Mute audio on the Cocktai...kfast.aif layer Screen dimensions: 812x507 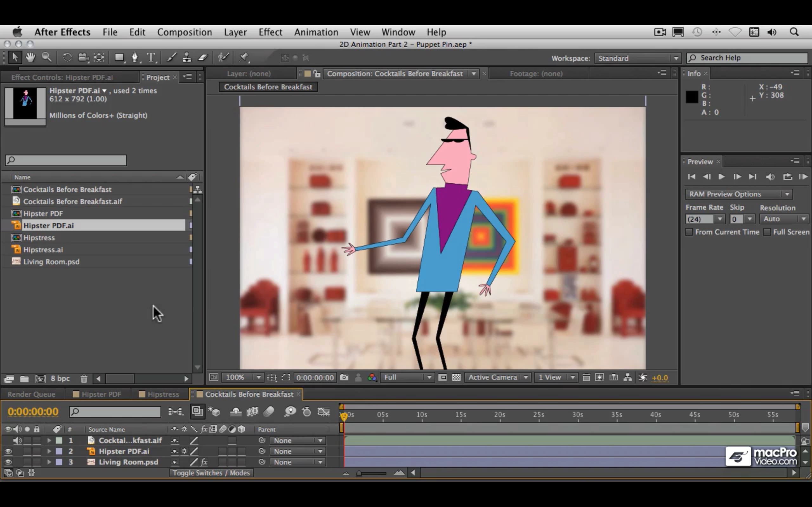coord(17,440)
